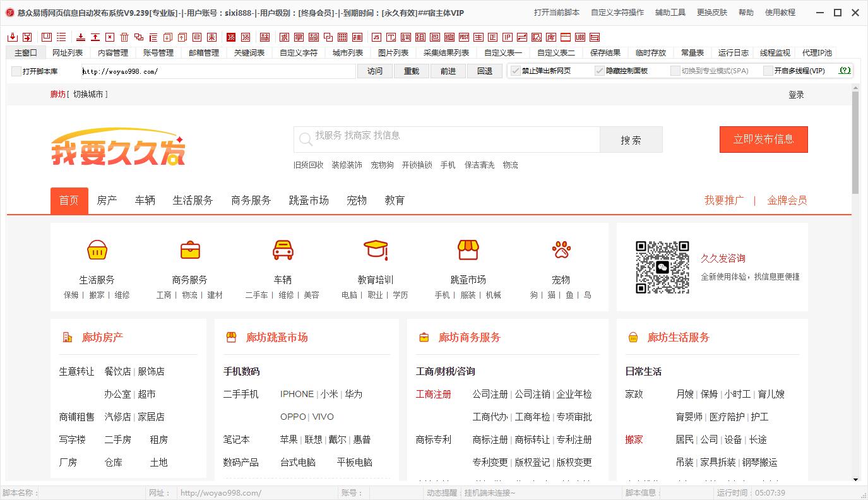The image size is (868, 500).
Task: Click the 久久发咨询 QR code image
Action: pos(662,267)
